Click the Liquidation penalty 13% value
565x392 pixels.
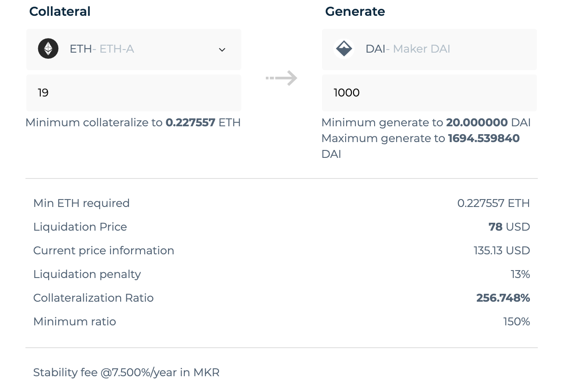point(520,274)
